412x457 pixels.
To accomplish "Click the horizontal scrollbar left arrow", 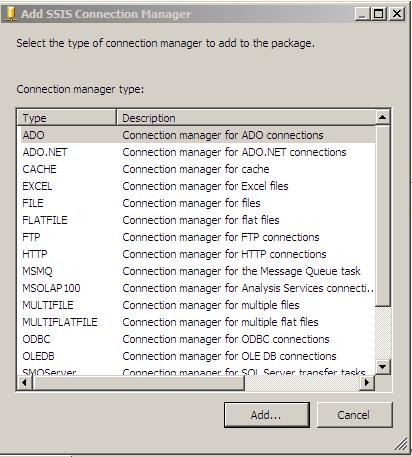I will click(25, 382).
